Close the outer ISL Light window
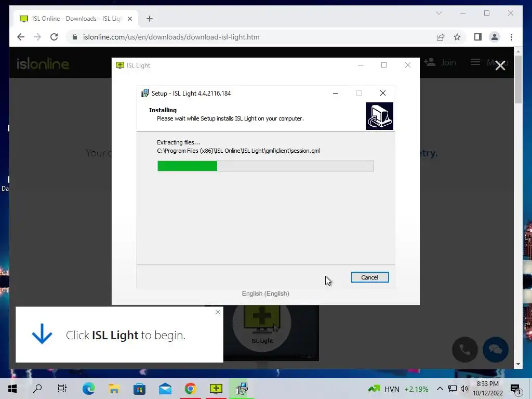The height and width of the screenshot is (399, 532). pos(408,65)
